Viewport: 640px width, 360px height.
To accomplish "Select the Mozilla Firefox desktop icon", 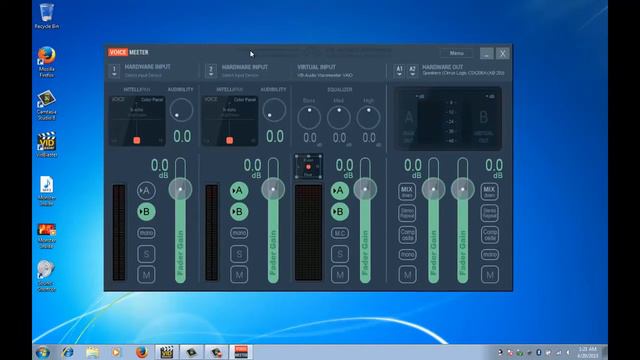I will point(47,62).
